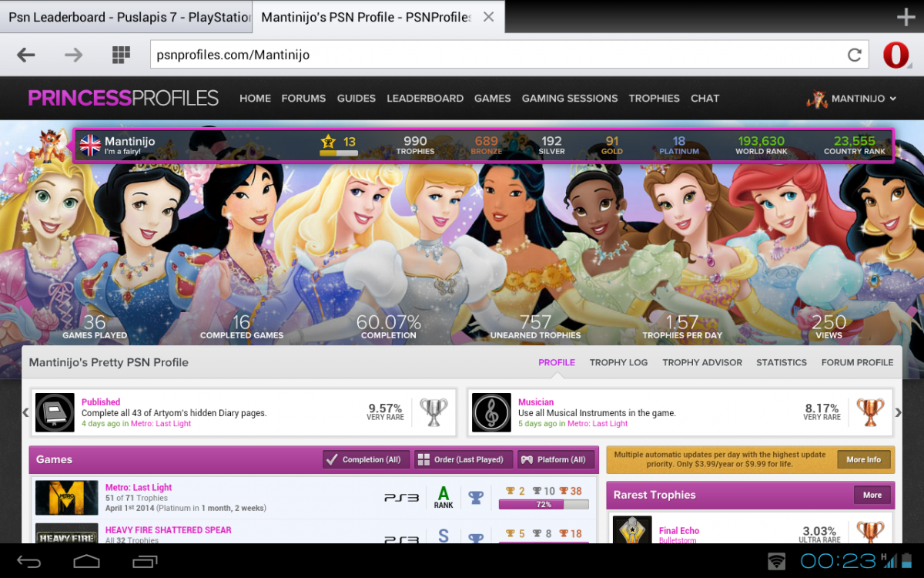Click the 689 BRONZE count
The width and height of the screenshot is (924, 578).
tap(487, 145)
